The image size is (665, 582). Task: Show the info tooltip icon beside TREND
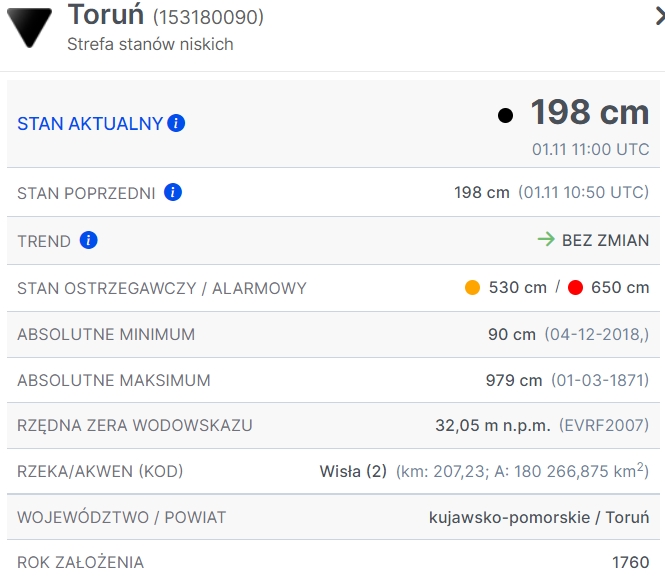pyautogui.click(x=88, y=240)
